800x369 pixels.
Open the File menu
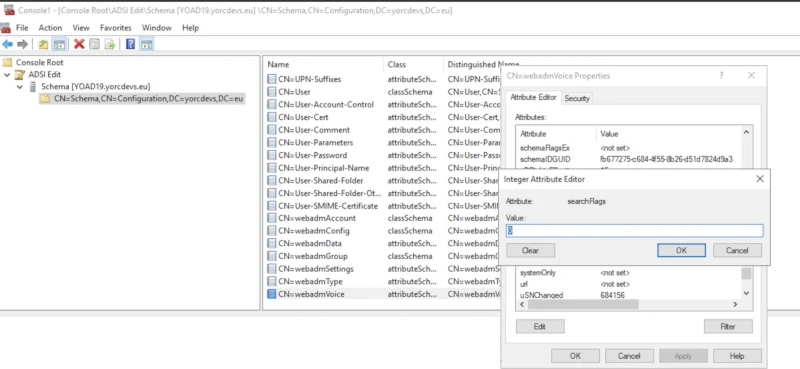pos(22,28)
